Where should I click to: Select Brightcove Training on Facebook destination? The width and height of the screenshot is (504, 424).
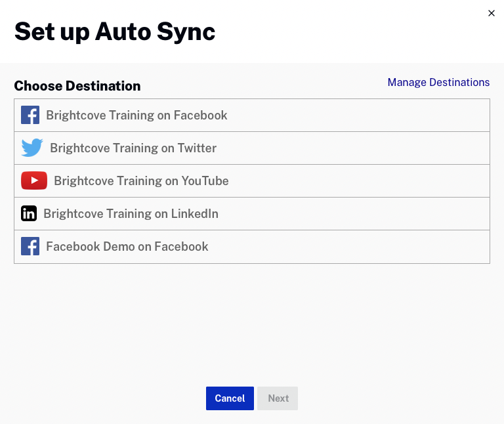(x=136, y=116)
